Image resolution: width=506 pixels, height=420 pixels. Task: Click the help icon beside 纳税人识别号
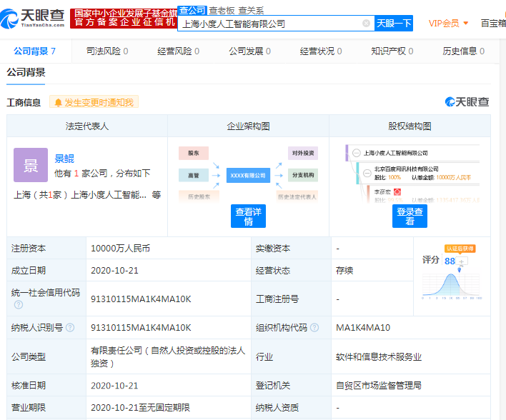point(70,328)
